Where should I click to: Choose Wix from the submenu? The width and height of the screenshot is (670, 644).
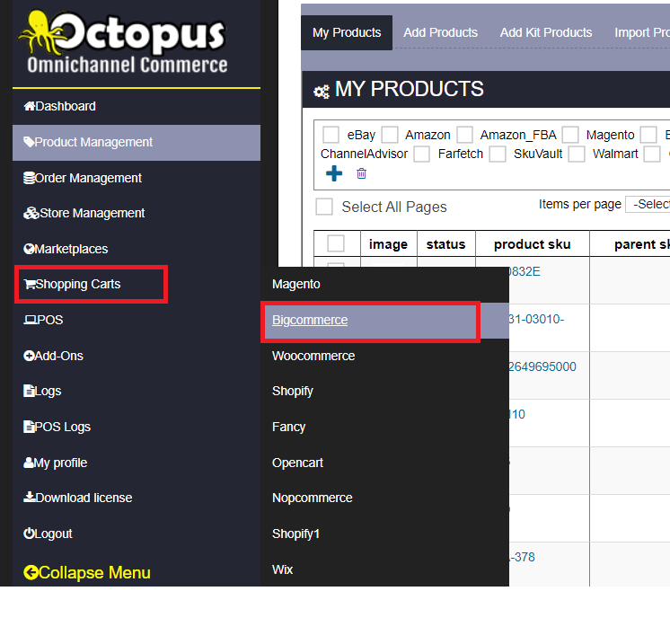[x=384, y=569]
